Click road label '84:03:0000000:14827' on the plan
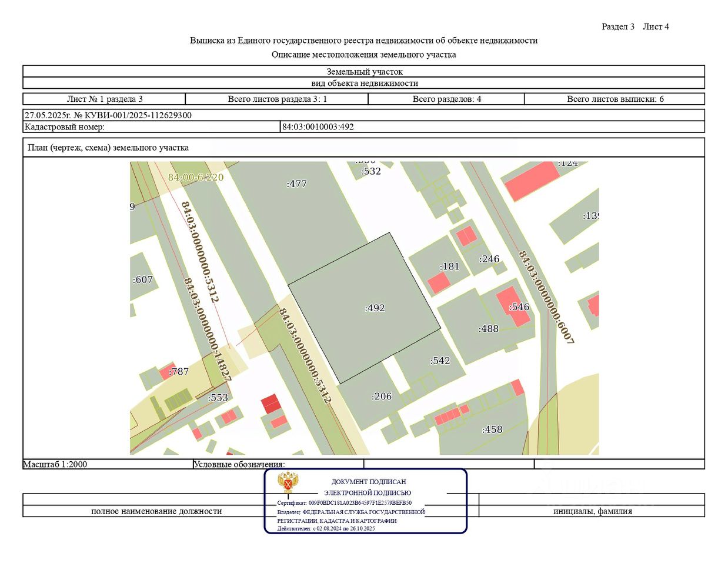The image size is (728, 563). coord(207,329)
